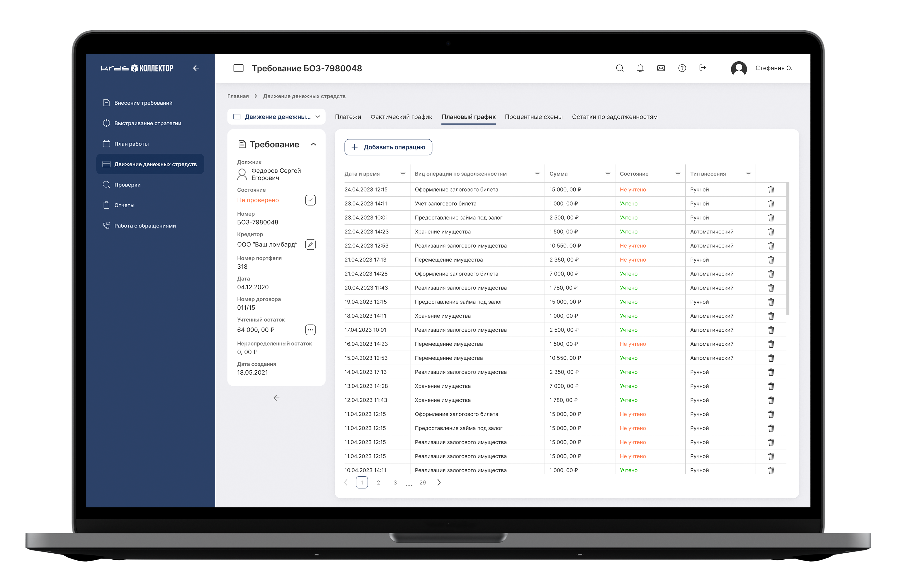
Task: Collapse the Требование panel chevron
Action: 313,144
